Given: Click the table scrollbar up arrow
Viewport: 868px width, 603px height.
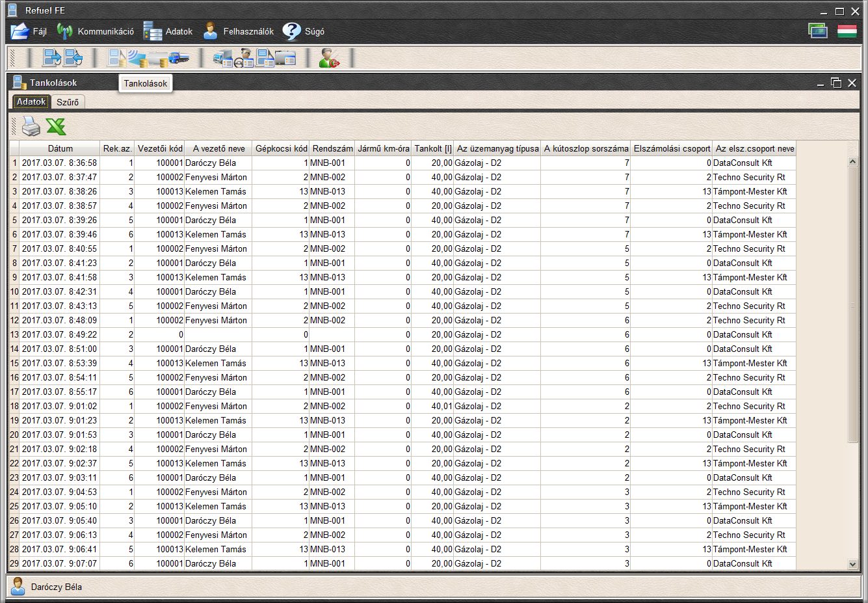Looking at the screenshot, I should (853, 162).
